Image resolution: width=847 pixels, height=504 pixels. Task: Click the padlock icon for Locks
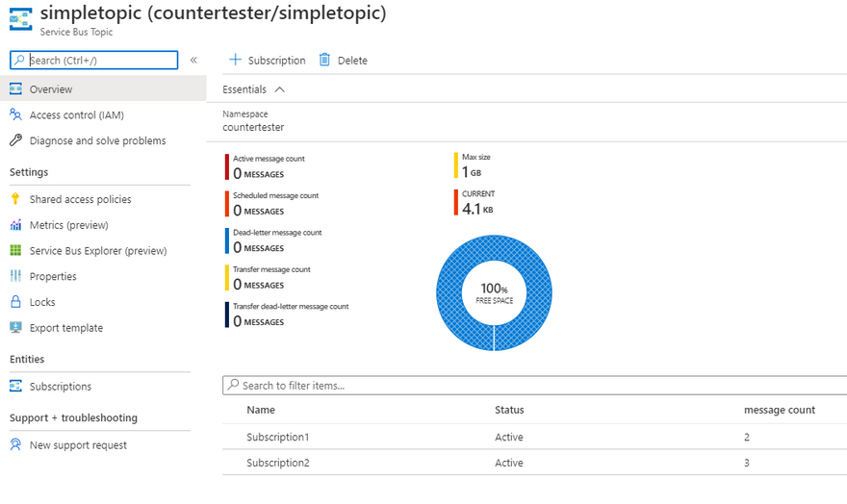tap(15, 302)
